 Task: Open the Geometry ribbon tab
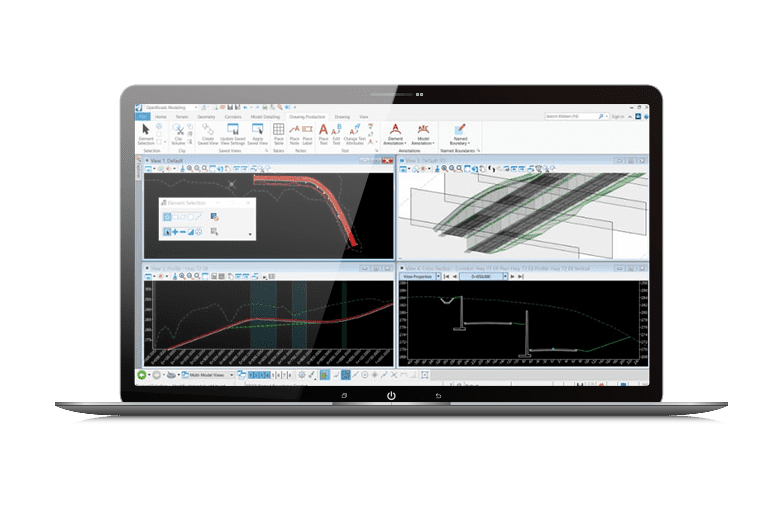point(206,117)
